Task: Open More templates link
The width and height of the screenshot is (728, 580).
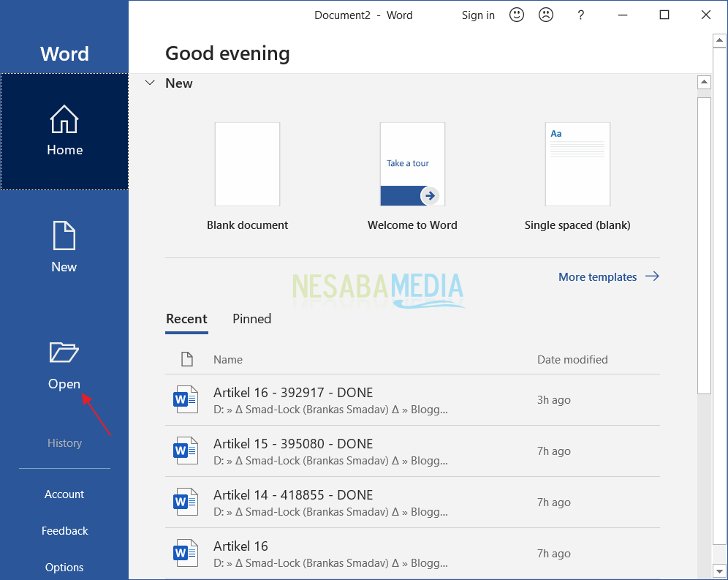Action: (x=598, y=277)
